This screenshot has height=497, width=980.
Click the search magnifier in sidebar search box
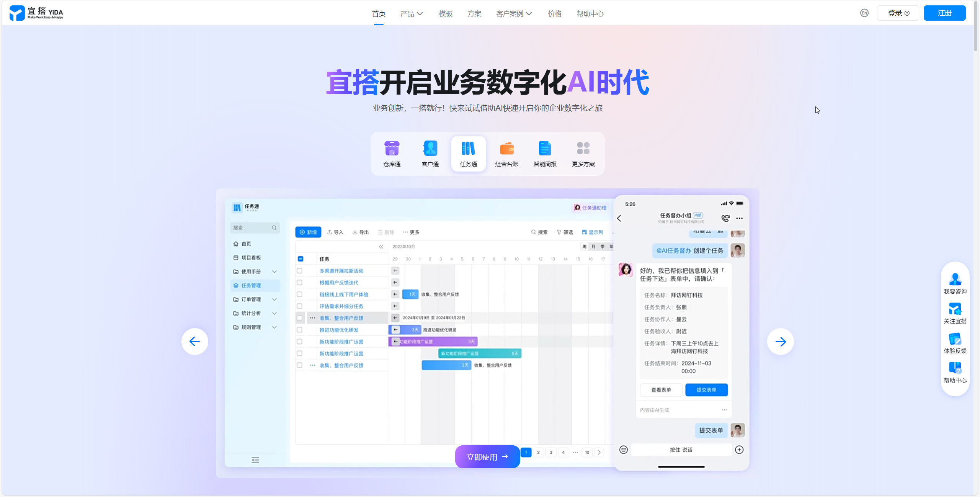click(x=274, y=228)
